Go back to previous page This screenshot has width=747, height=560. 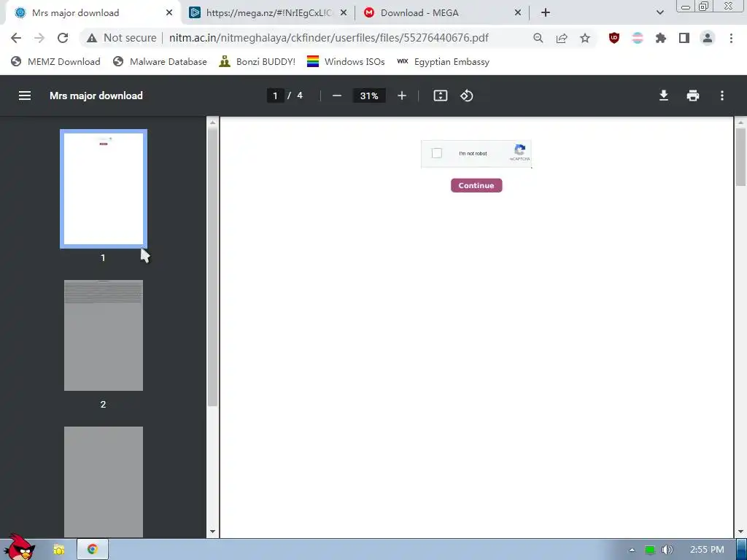16,38
